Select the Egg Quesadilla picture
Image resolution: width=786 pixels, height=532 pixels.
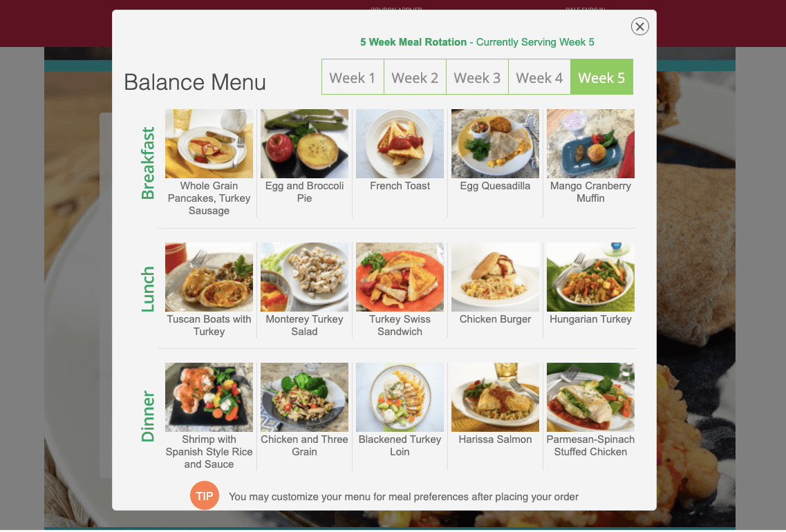pyautogui.click(x=495, y=144)
